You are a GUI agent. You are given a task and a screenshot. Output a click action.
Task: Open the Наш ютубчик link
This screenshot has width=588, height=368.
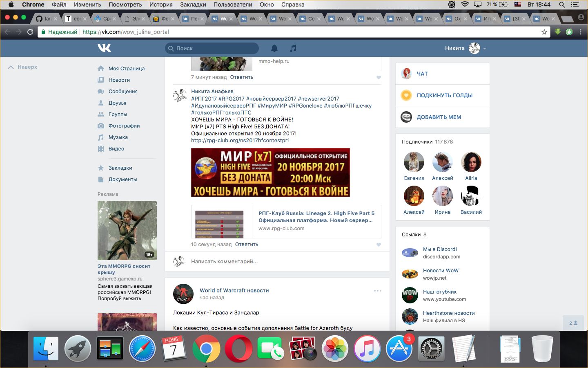click(x=440, y=292)
